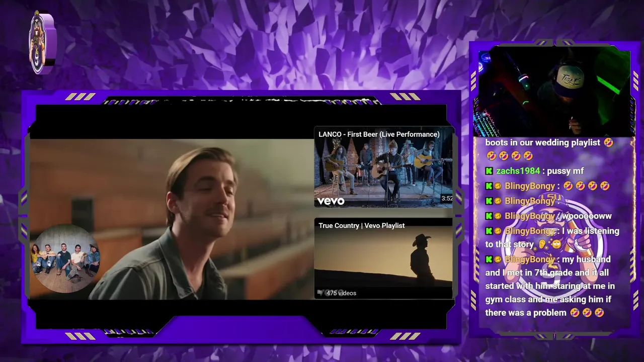
Task: Click Kick badge on 'my husband' message
Action: pos(489,259)
